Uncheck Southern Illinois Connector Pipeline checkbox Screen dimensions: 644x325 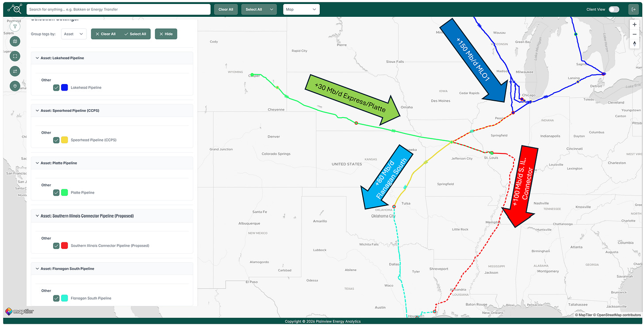pyautogui.click(x=56, y=245)
